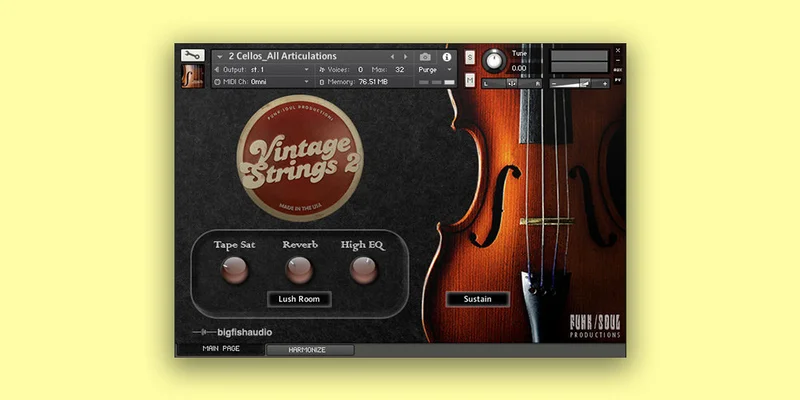Click the pan slider between L and R
The height and width of the screenshot is (400, 800).
(x=512, y=83)
